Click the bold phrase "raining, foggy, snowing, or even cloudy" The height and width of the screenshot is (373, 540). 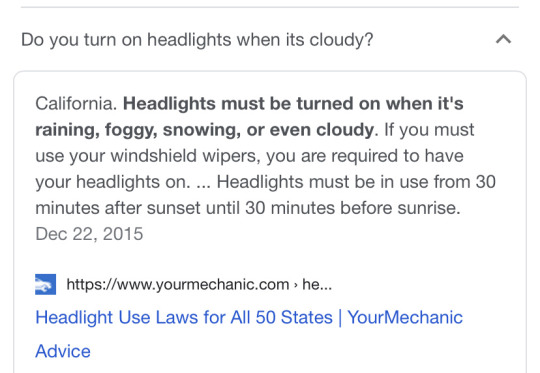pos(205,130)
